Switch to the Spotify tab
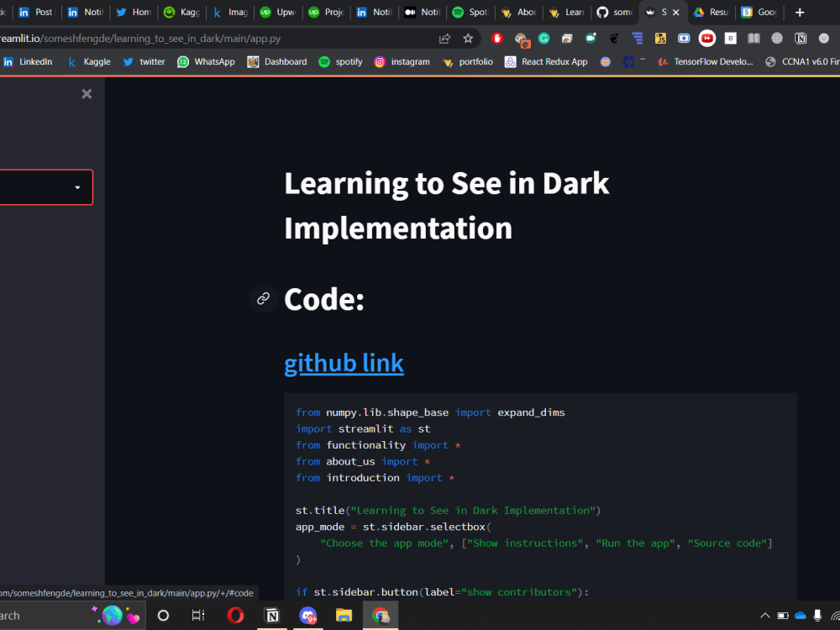 (470, 13)
